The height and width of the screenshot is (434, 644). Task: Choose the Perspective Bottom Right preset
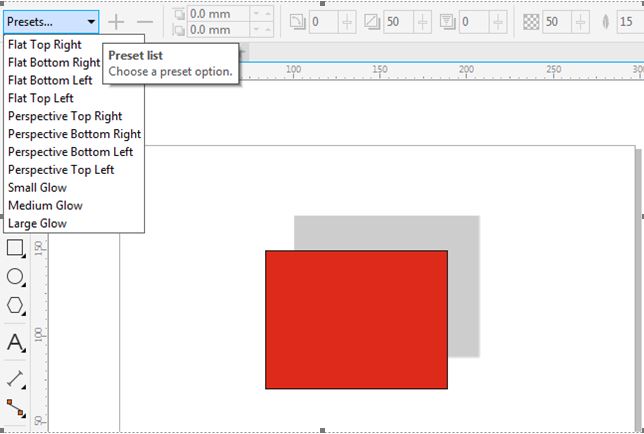pos(74,134)
